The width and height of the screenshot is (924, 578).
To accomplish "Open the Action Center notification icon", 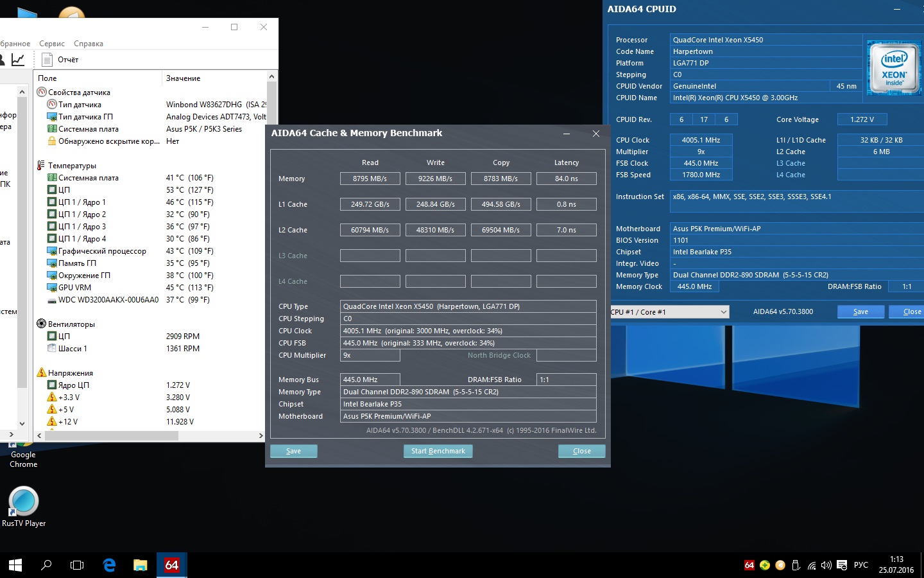I will point(842,565).
